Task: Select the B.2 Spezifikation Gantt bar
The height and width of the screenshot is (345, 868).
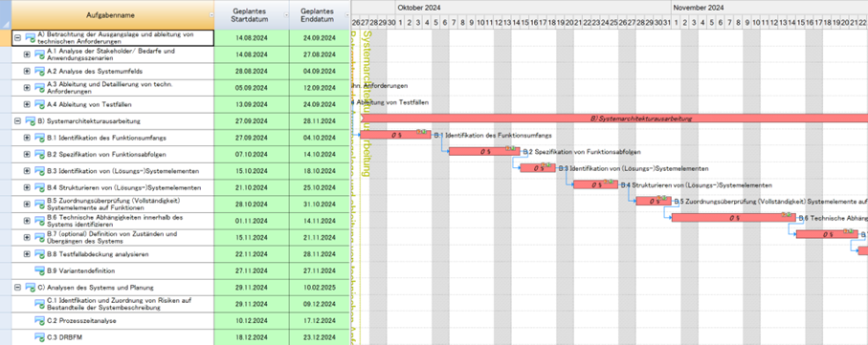Action: [x=484, y=152]
